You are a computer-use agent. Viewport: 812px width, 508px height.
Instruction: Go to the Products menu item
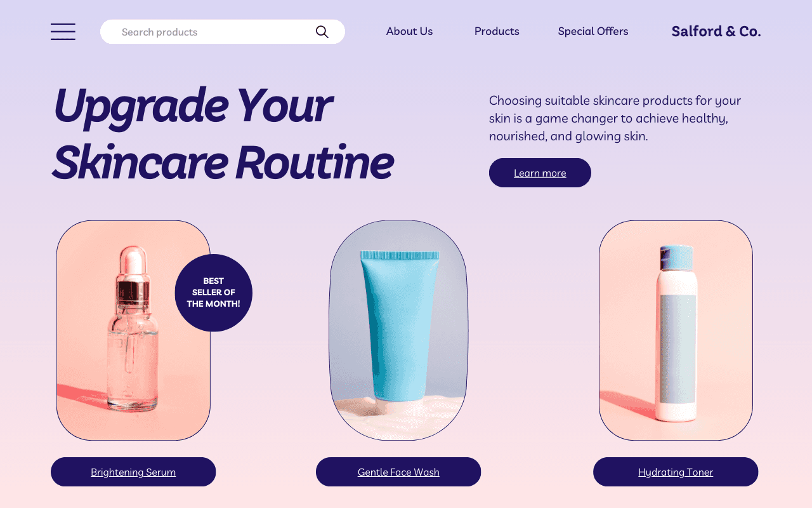point(497,31)
